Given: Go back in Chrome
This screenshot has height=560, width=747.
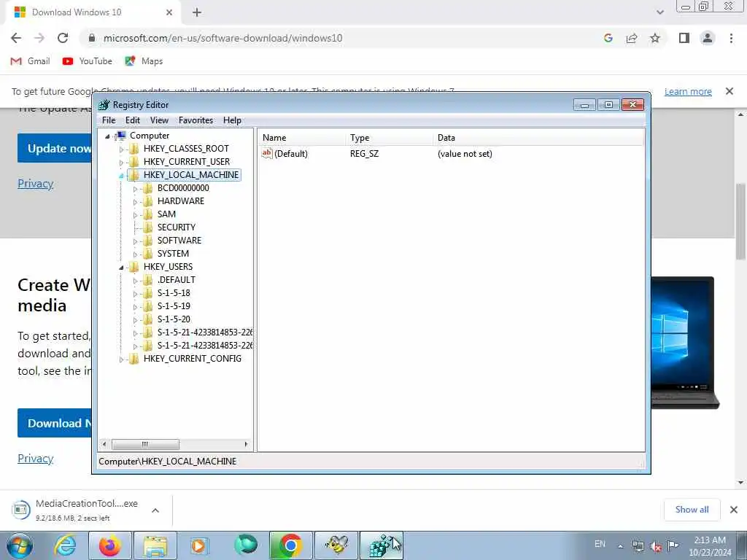Looking at the screenshot, I should pyautogui.click(x=16, y=38).
